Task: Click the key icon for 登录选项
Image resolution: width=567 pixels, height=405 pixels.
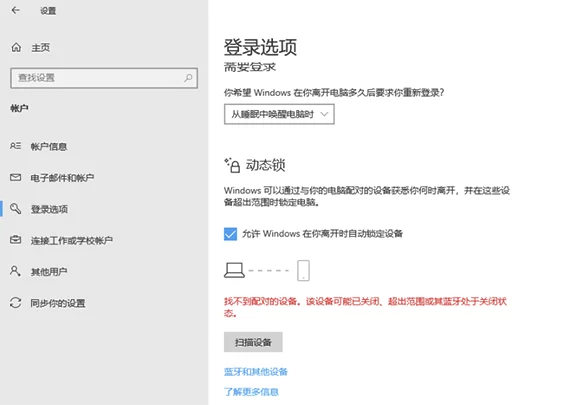Action: tap(16, 209)
